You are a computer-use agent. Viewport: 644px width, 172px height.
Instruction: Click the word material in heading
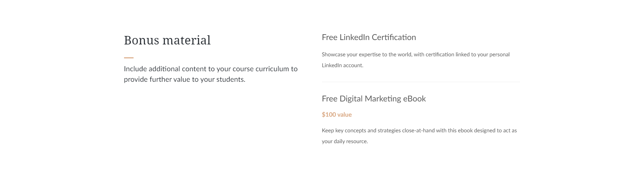(187, 40)
